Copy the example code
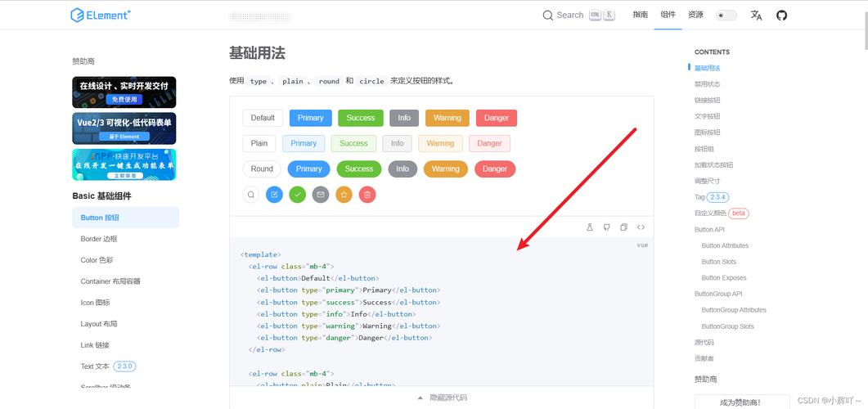The height and width of the screenshot is (409, 868). click(x=624, y=227)
